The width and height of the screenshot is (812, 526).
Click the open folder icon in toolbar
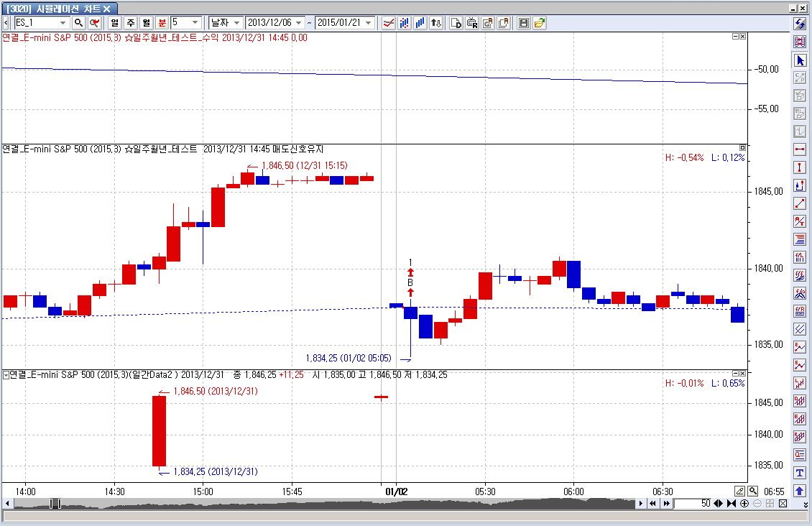[x=539, y=23]
